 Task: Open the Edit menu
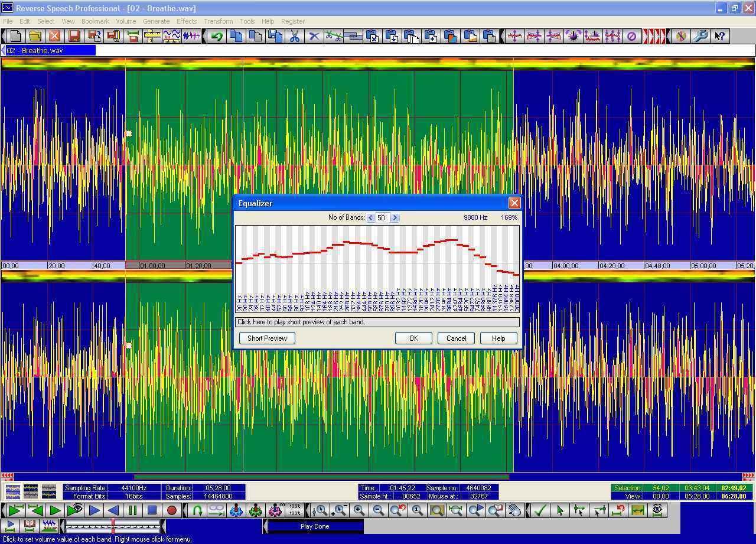[25, 21]
